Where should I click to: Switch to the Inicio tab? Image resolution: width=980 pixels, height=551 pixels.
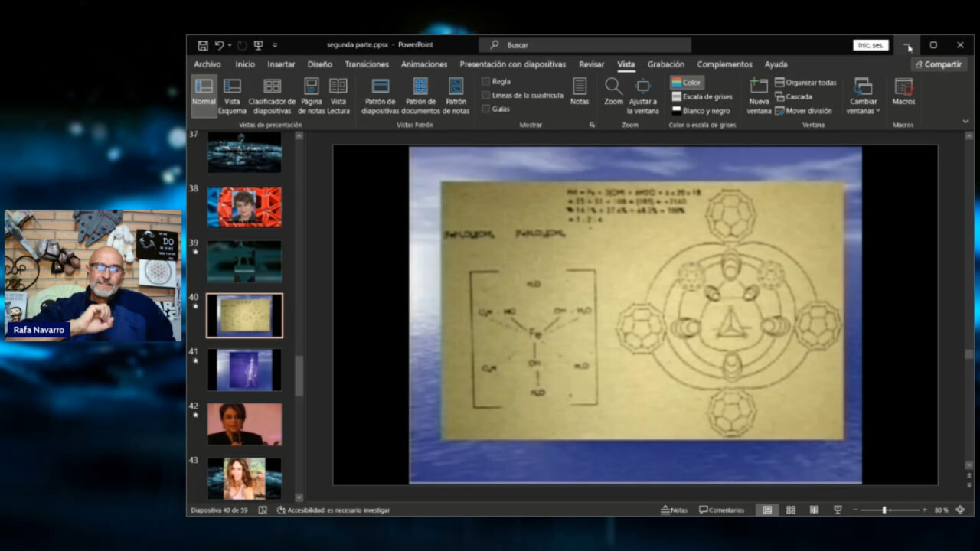[245, 64]
